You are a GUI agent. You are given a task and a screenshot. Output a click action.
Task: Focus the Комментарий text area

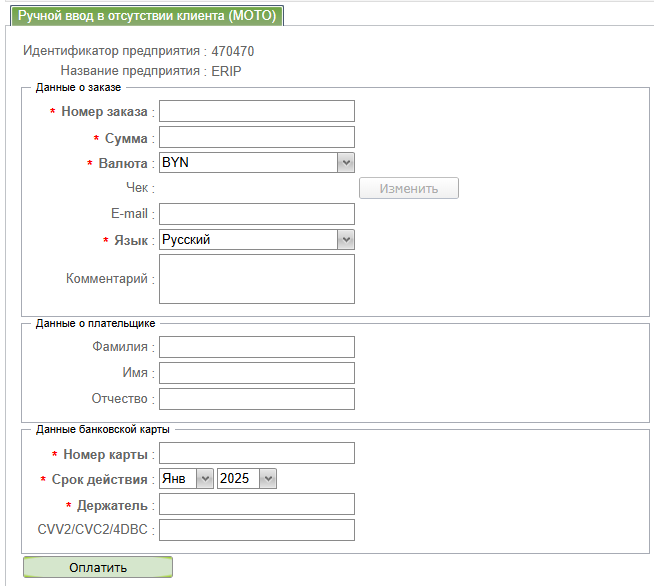pos(257,278)
